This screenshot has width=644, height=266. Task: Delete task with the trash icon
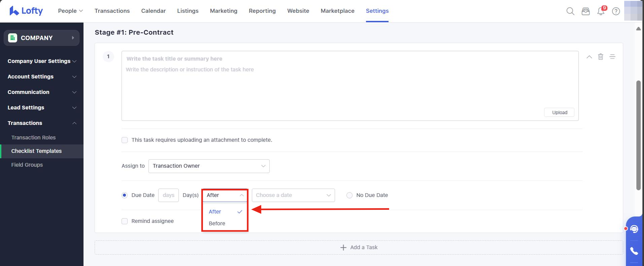601,57
